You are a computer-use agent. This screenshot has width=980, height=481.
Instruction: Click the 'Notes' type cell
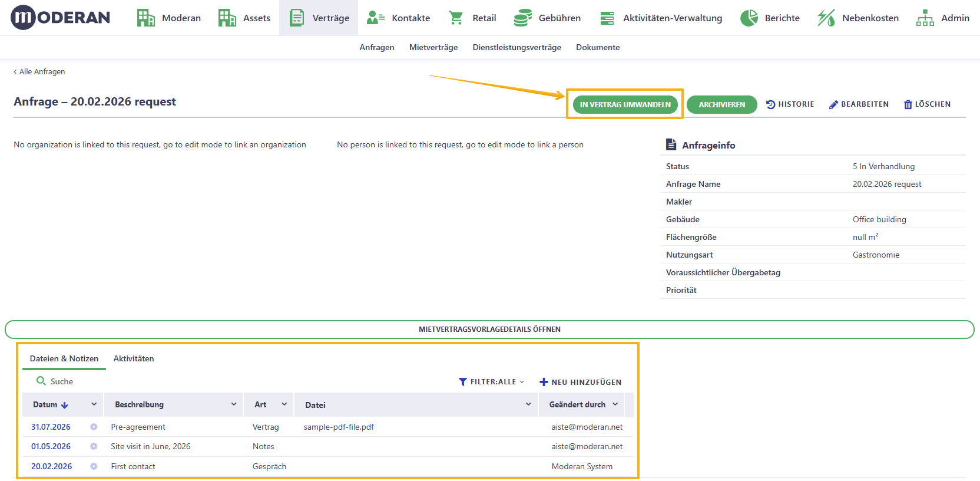263,446
